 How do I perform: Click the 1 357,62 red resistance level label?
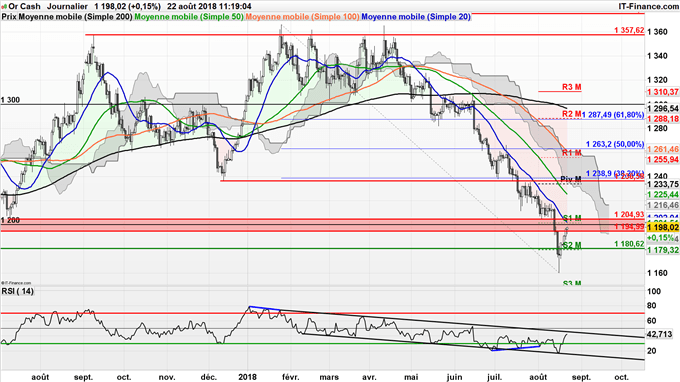[629, 30]
